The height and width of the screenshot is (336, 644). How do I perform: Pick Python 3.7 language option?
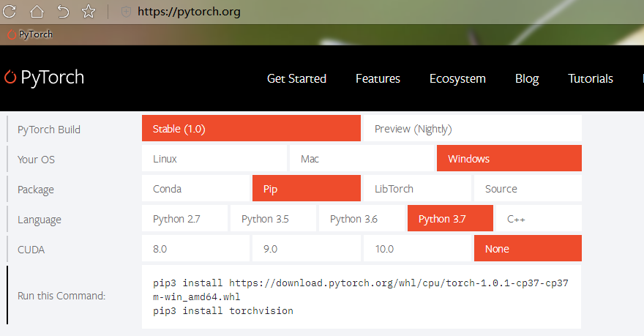point(450,219)
